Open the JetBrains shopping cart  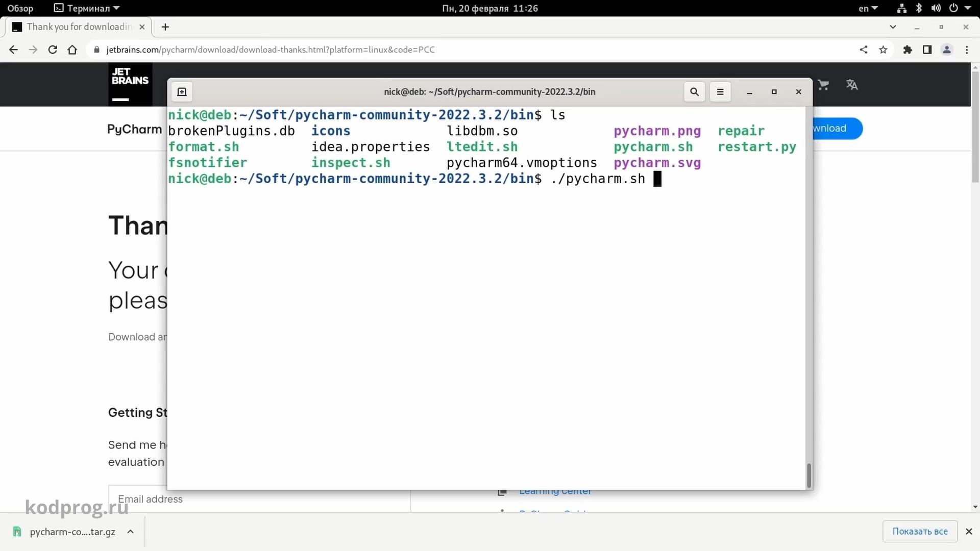tap(823, 85)
